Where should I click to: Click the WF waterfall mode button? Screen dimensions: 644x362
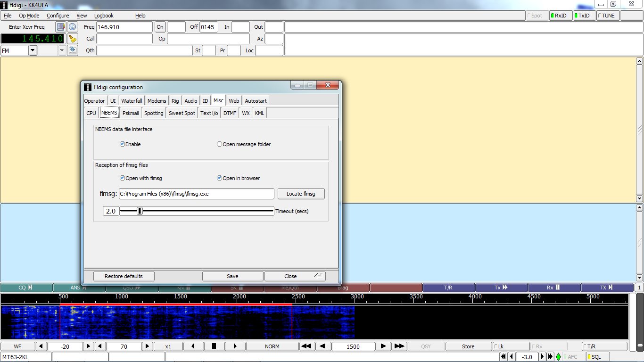[x=17, y=346]
